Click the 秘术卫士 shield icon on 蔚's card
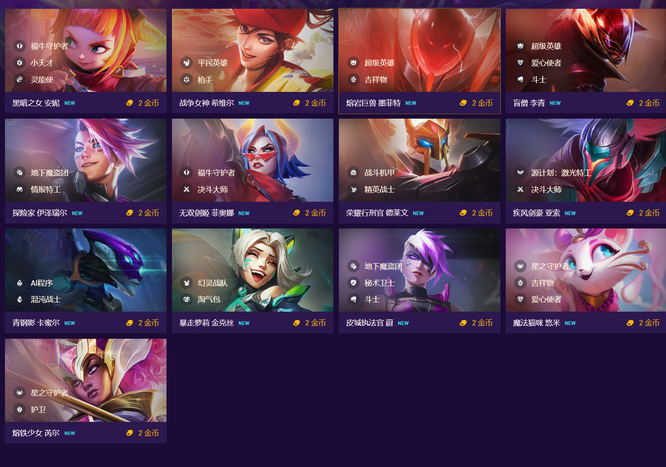666x467 pixels. (x=353, y=283)
